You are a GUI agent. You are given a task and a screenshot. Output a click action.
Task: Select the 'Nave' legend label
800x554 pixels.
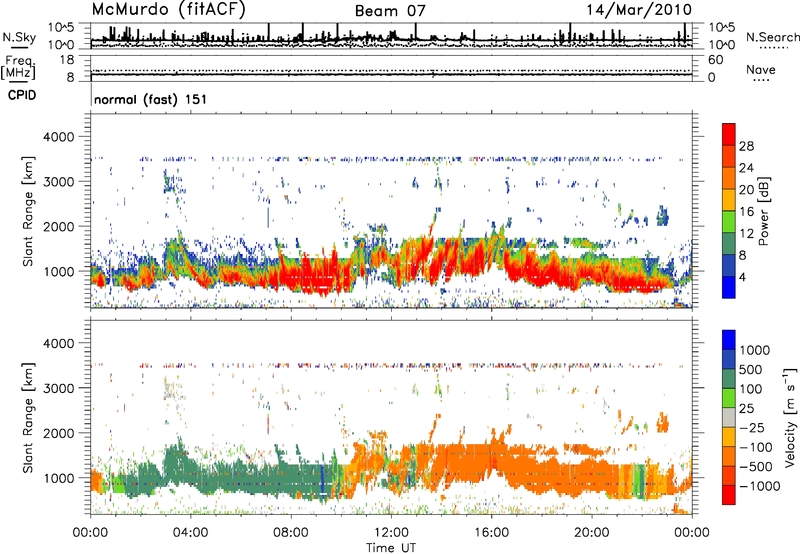[761, 69]
